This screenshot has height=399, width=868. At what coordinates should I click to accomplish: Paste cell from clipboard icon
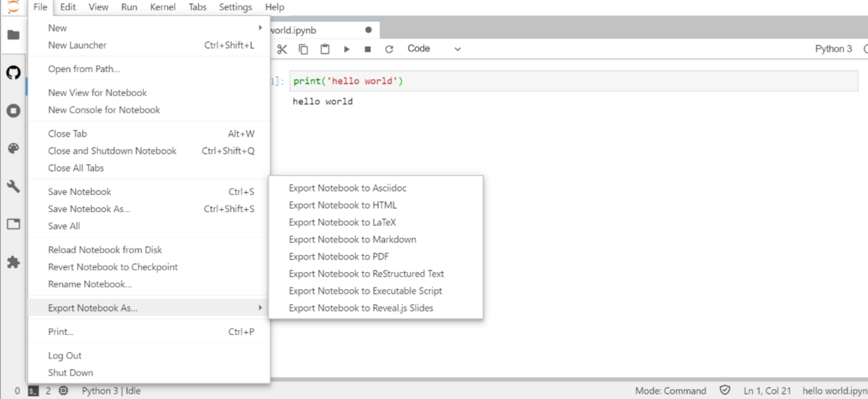coord(325,49)
